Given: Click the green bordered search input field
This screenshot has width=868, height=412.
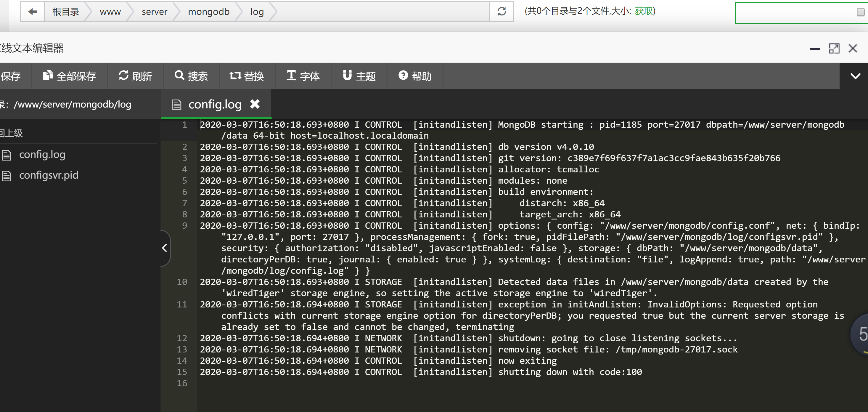Looking at the screenshot, I should tap(792, 13).
